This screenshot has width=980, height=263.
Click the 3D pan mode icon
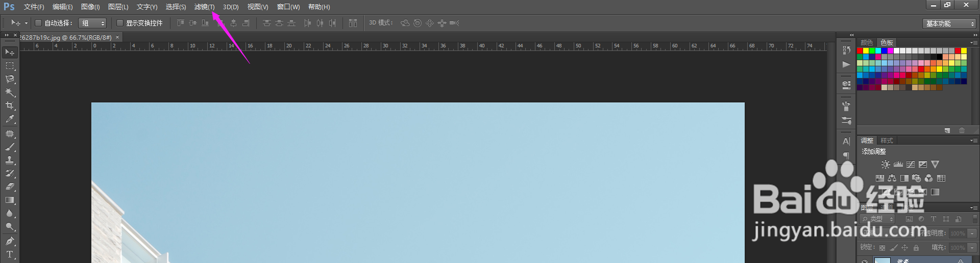(430, 23)
